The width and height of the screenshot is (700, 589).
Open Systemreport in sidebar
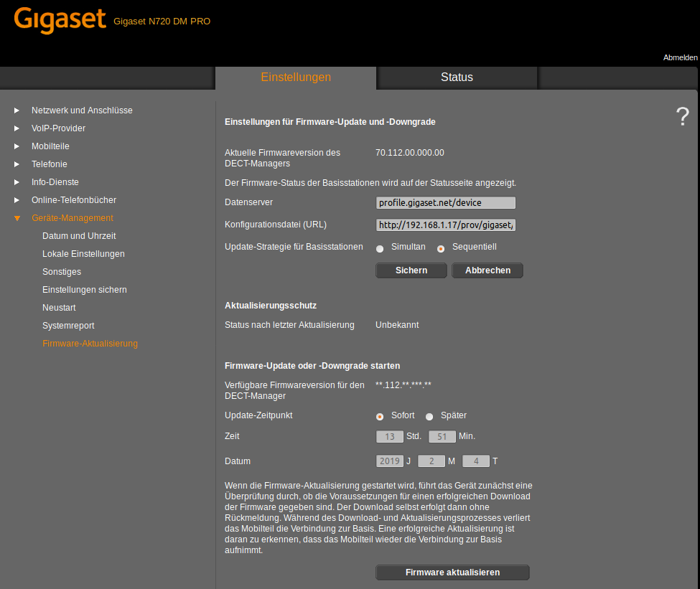[x=68, y=326]
